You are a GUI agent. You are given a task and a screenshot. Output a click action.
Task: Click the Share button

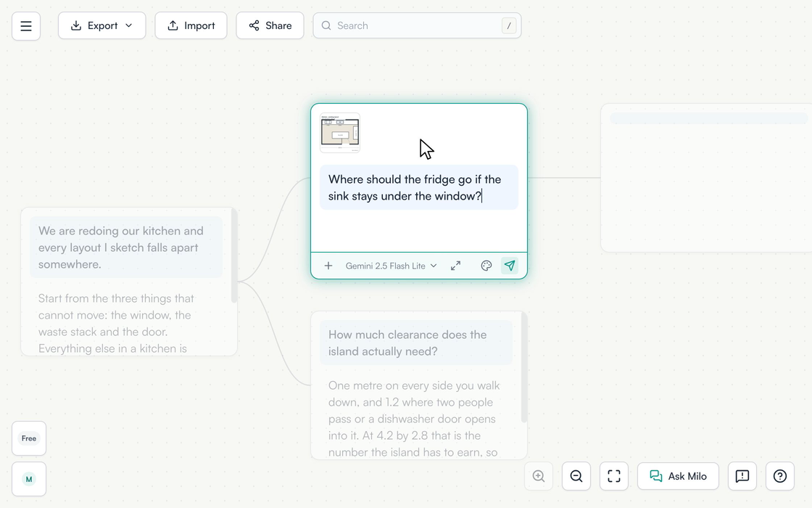pyautogui.click(x=270, y=25)
